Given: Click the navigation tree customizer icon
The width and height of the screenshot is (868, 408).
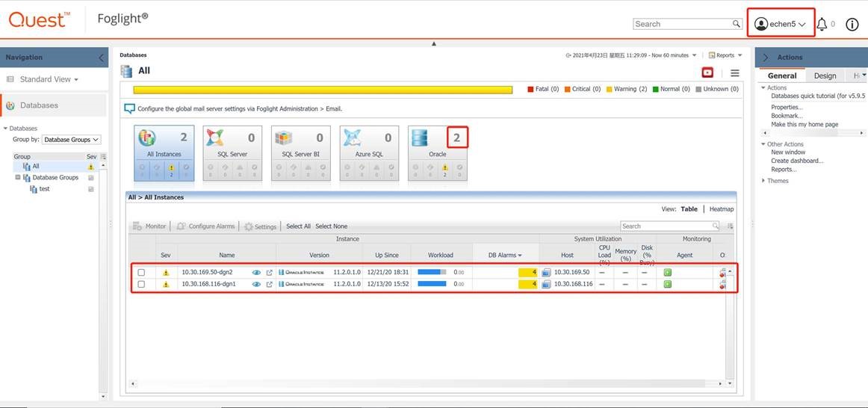Looking at the screenshot, I should tap(104, 157).
